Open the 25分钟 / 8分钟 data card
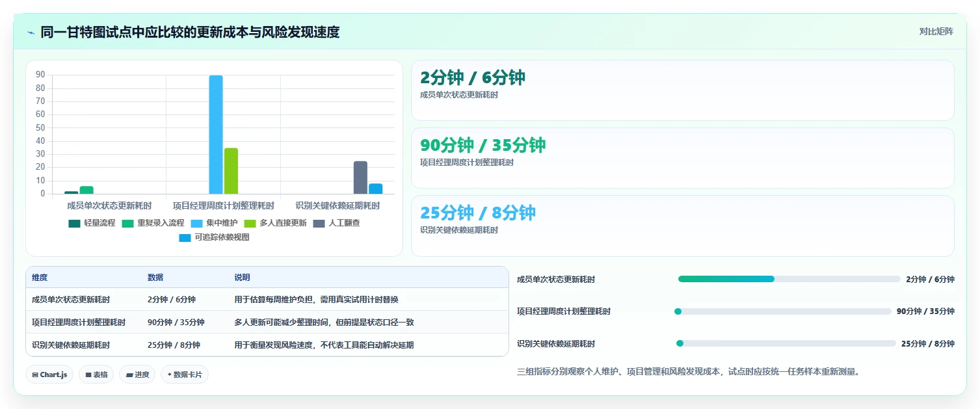Image resolution: width=980 pixels, height=409 pixels. click(683, 226)
